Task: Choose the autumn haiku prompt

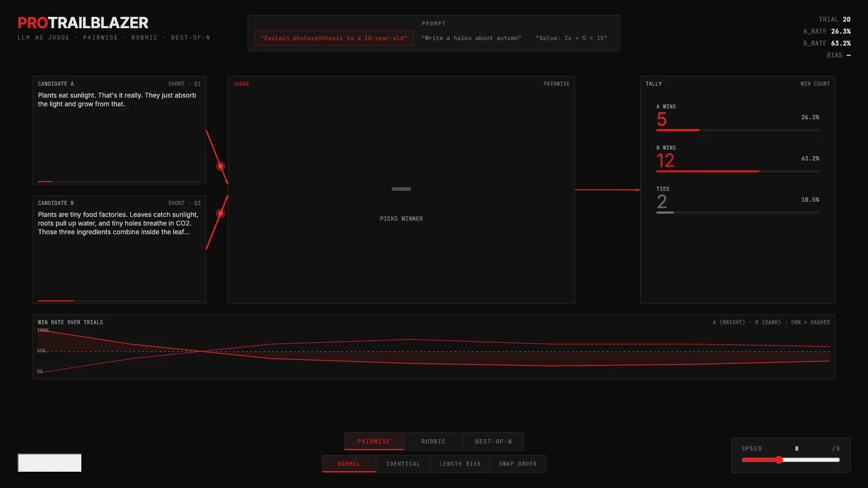Action: [471, 38]
